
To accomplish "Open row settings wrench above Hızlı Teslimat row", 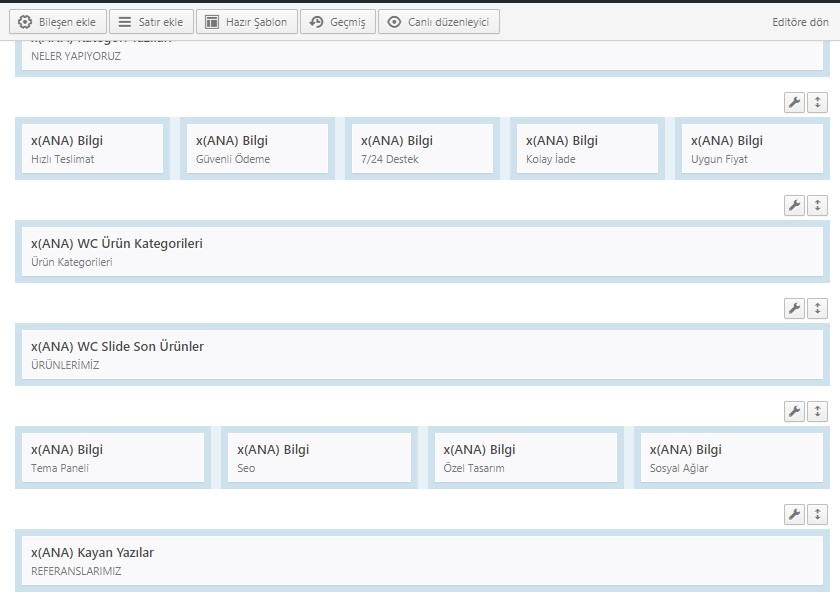I will coord(794,102).
